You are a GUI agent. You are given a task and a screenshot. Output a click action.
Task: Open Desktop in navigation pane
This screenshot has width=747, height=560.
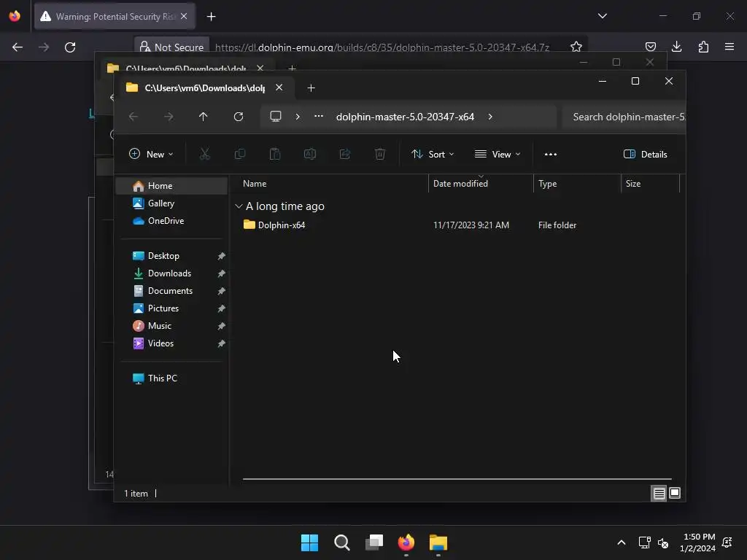click(x=171, y=256)
